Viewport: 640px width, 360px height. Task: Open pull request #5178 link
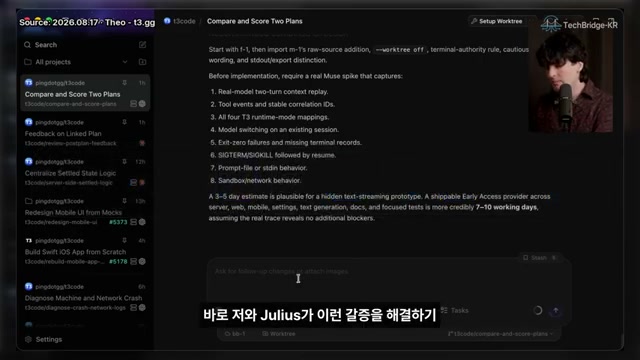point(118,262)
